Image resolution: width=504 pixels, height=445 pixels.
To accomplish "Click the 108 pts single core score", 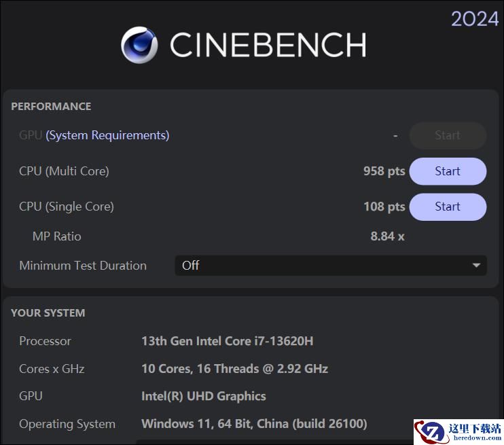I will [x=384, y=207].
